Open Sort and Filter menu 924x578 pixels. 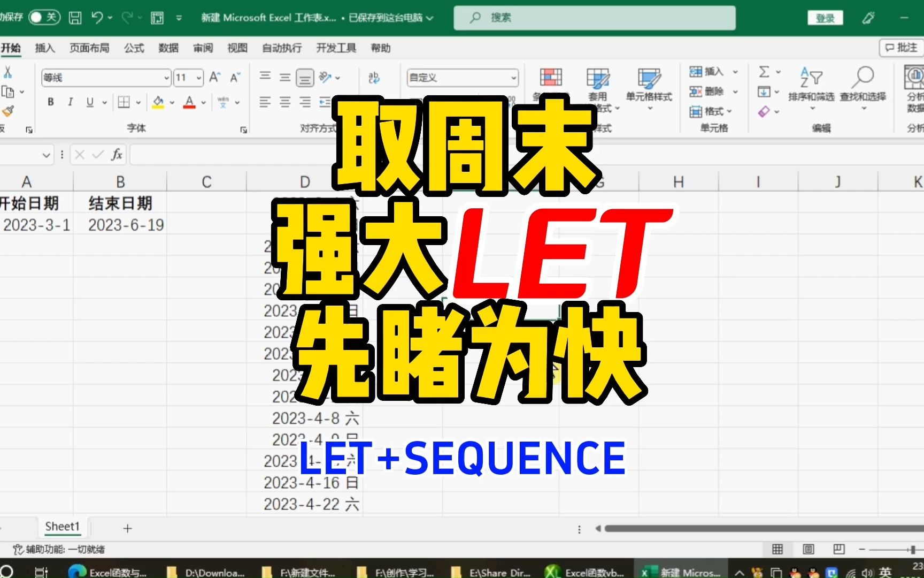[x=811, y=88]
